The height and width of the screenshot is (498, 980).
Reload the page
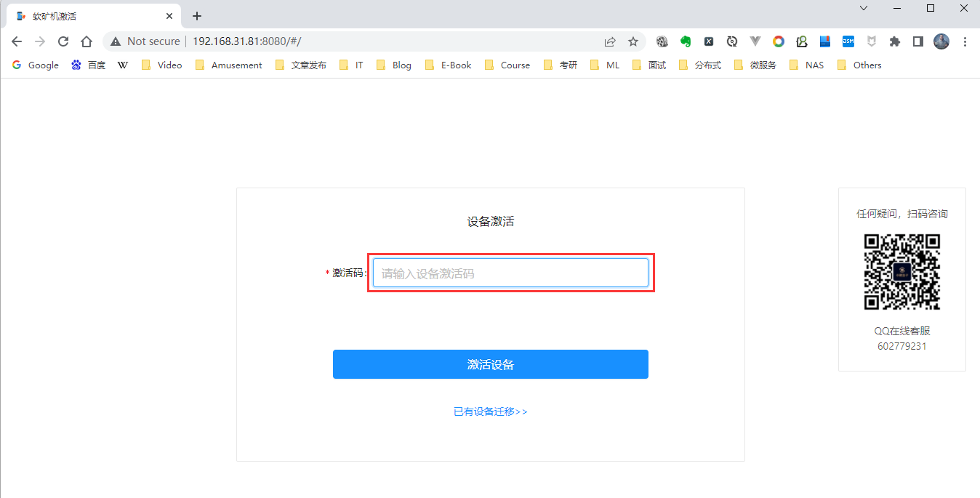pos(63,41)
